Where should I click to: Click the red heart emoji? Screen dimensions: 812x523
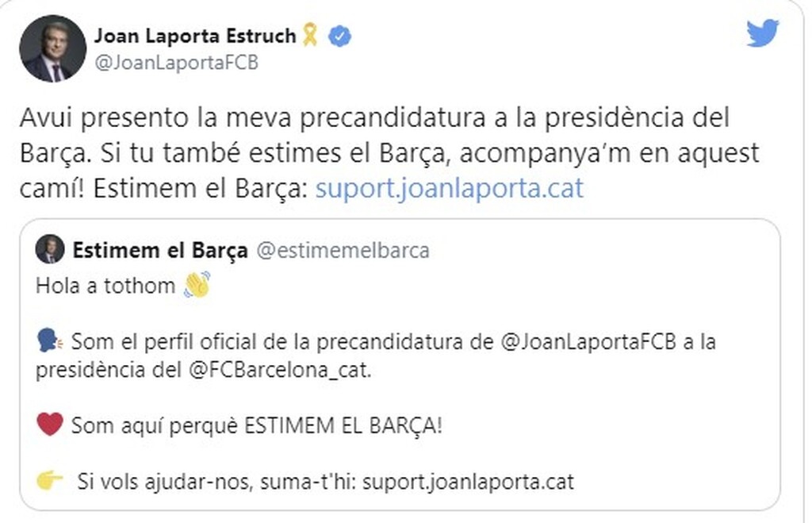pos(49,425)
